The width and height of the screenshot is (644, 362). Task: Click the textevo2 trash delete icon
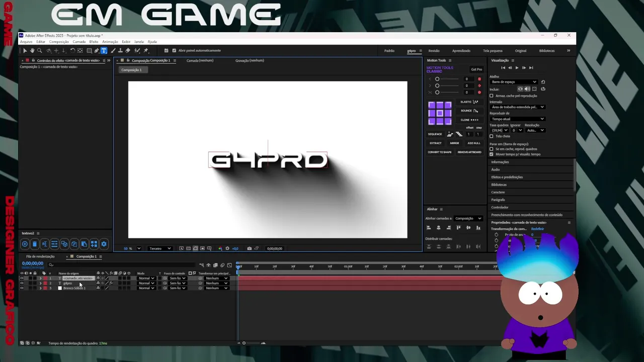coord(34,244)
